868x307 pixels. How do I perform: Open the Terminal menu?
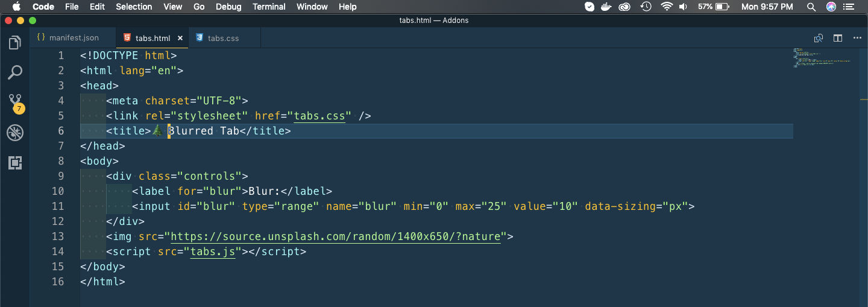click(x=269, y=7)
